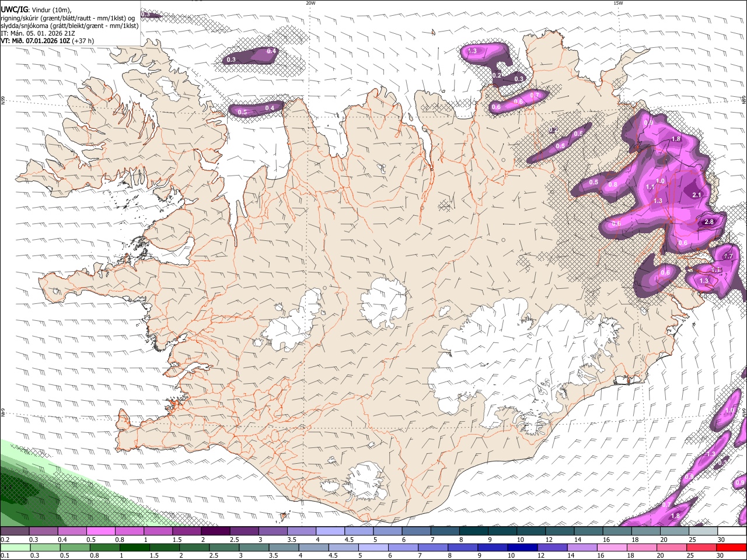The height and width of the screenshot is (560, 747).
Task: Select the white swatch ending the snow legend
Action: coord(732,531)
